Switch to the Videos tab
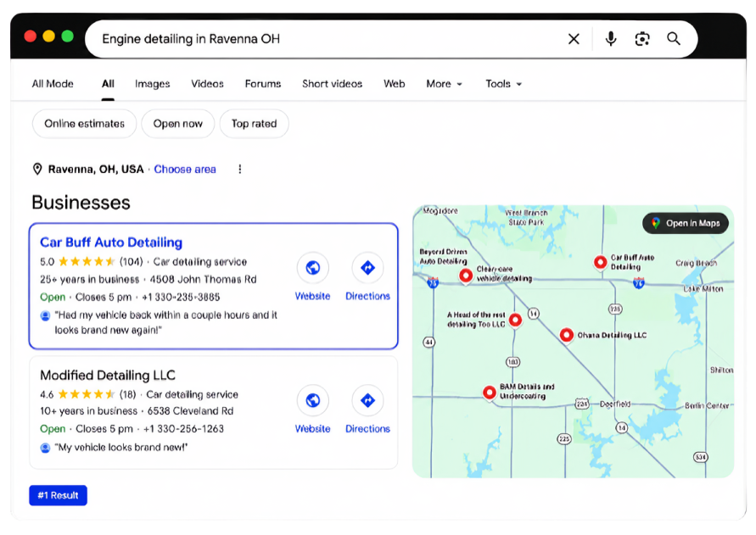This screenshot has width=756, height=535. coord(207,84)
